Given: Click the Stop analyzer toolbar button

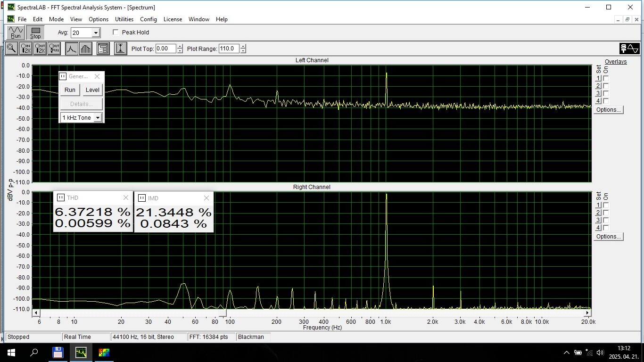Looking at the screenshot, I should (x=36, y=33).
